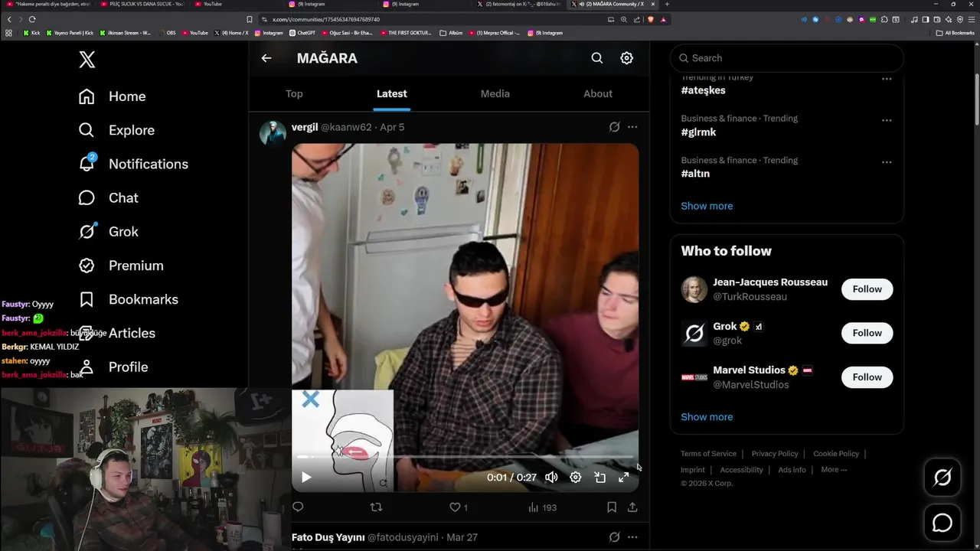Switch to the Top tab
This screenshot has width=980, height=551.
tap(294, 93)
